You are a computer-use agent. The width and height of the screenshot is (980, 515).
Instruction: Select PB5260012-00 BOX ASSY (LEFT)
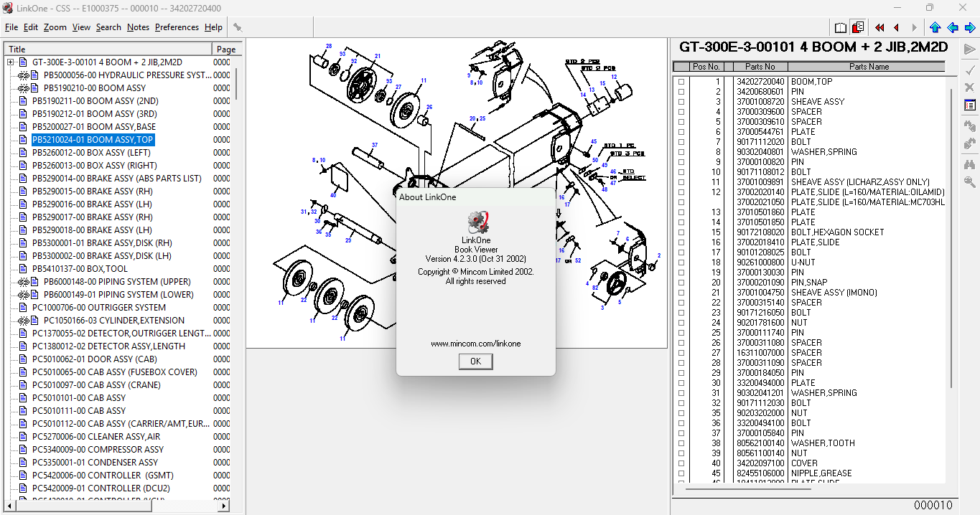pyautogui.click(x=91, y=153)
